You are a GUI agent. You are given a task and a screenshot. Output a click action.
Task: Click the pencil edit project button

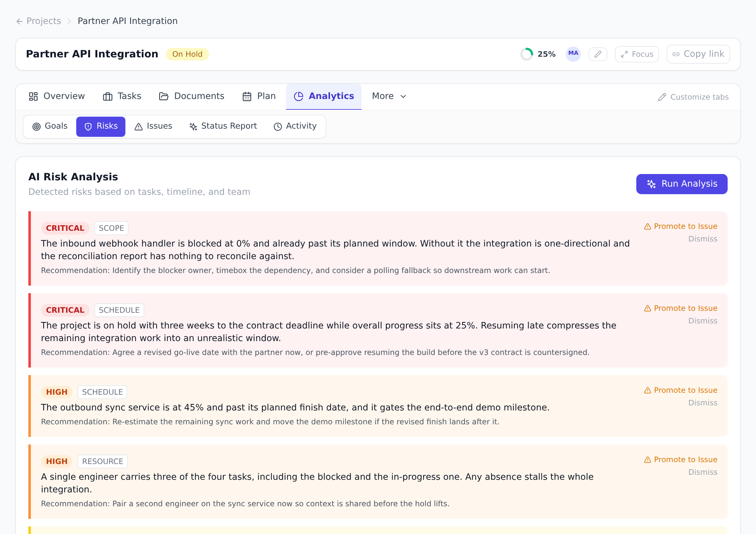[x=598, y=54]
